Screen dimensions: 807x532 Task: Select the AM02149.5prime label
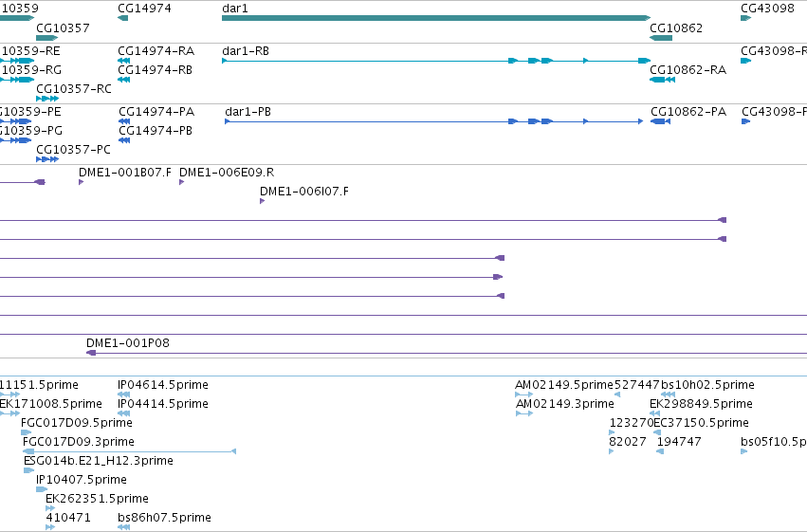(564, 385)
